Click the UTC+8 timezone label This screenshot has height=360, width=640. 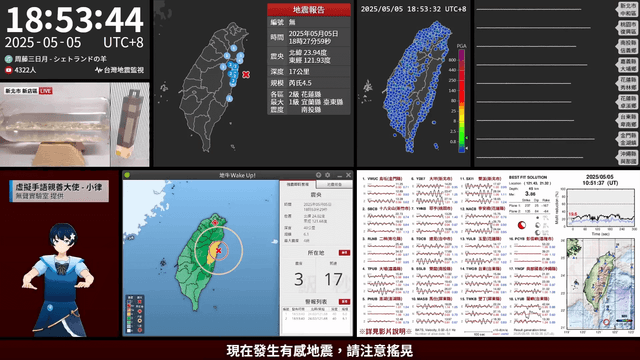pyautogui.click(x=123, y=42)
